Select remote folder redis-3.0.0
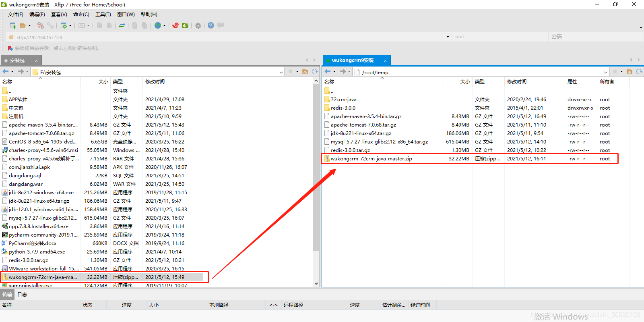Screen dimensions: 644x322 pyautogui.click(x=343, y=108)
